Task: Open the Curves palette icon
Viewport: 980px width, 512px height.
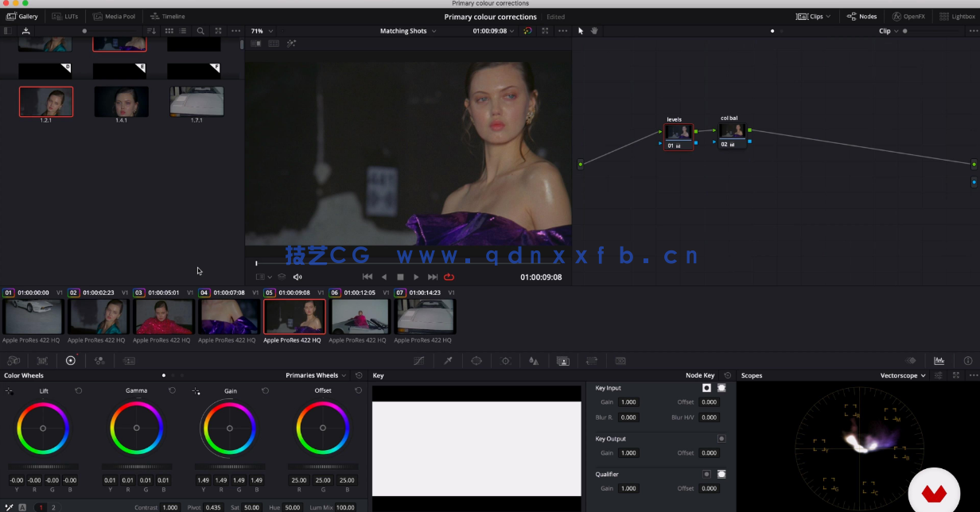Action: tap(419, 360)
